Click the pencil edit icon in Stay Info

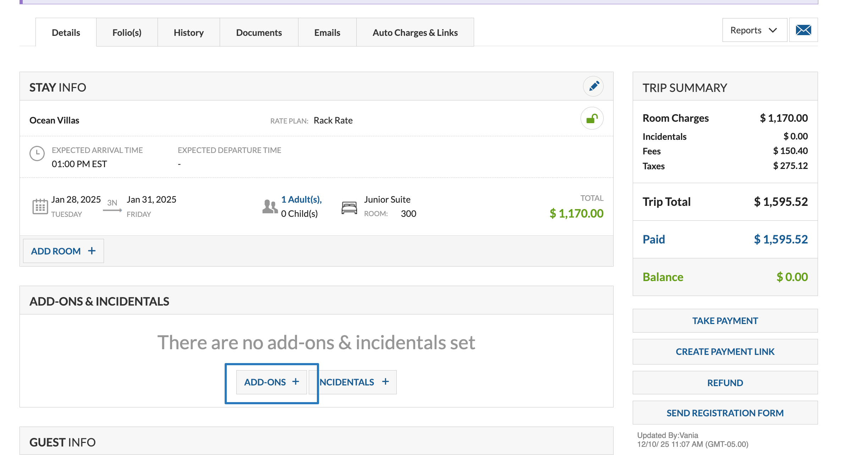[x=593, y=86]
